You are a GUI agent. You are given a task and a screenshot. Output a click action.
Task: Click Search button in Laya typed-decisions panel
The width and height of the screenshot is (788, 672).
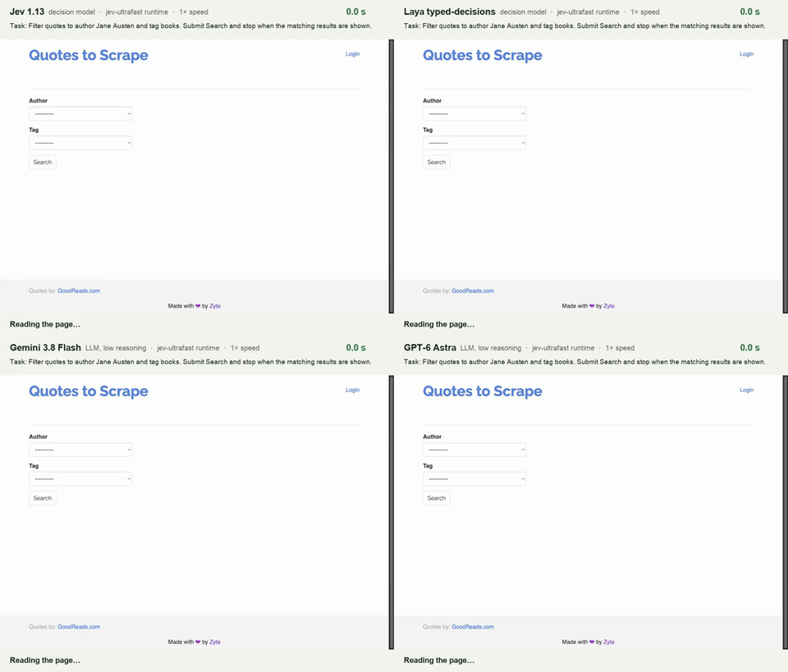coord(436,162)
